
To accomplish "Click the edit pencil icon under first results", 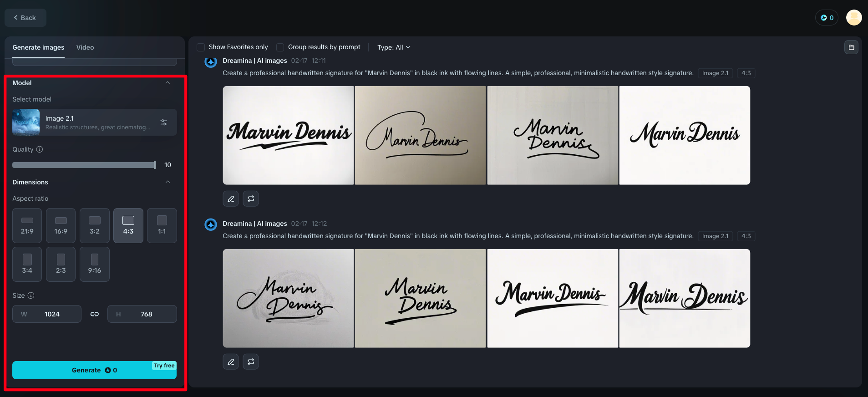I will (x=231, y=199).
